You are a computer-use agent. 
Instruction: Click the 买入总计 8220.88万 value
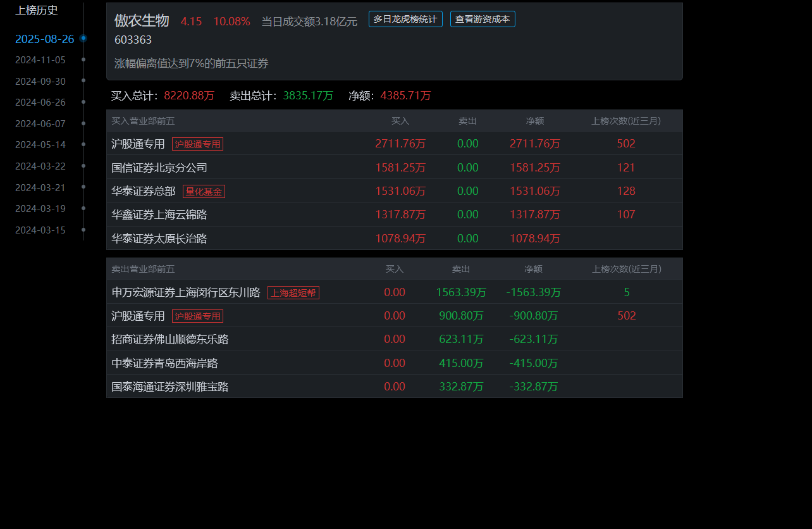tap(189, 96)
